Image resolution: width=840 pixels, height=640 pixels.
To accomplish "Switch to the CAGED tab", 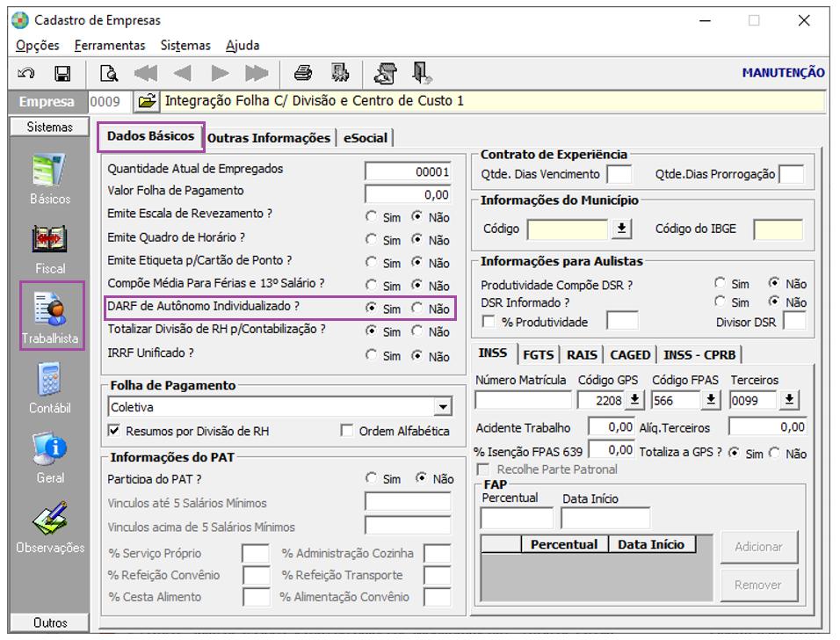I will tap(630, 355).
